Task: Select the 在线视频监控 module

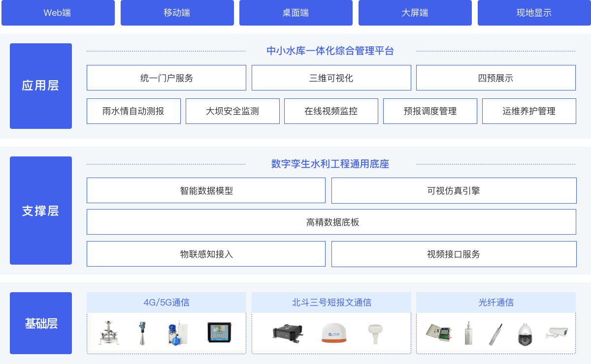Action: pyautogui.click(x=331, y=111)
